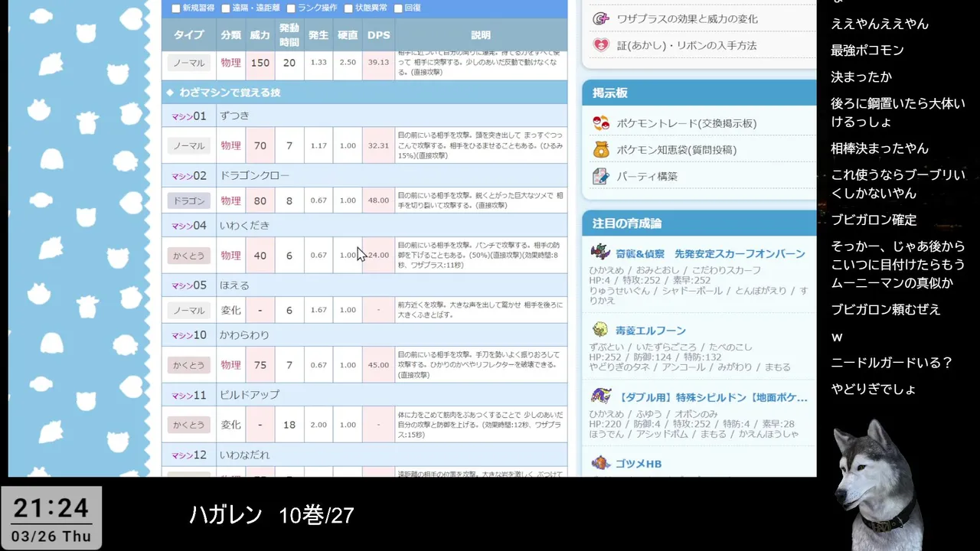This screenshot has height=551, width=980.
Task: Open ワザプラスの効果と威力の変化 link
Action: pyautogui.click(x=687, y=19)
